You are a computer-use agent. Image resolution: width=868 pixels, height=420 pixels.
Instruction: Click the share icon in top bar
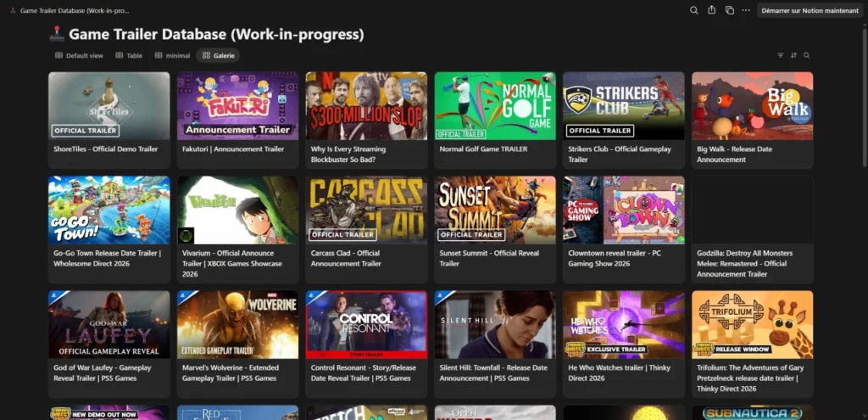(711, 10)
